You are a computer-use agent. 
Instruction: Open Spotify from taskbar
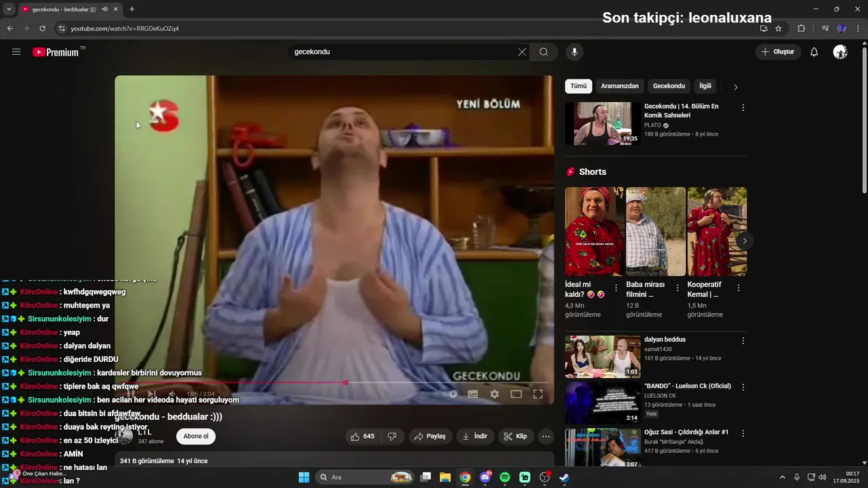[505, 477]
